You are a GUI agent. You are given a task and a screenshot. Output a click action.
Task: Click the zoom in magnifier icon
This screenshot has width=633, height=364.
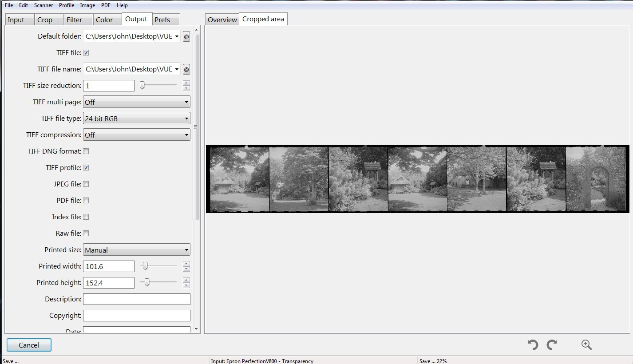[x=586, y=345]
